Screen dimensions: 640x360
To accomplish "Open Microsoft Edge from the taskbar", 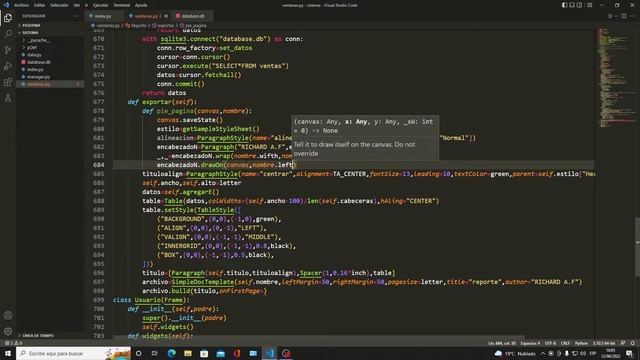I will [x=171, y=353].
